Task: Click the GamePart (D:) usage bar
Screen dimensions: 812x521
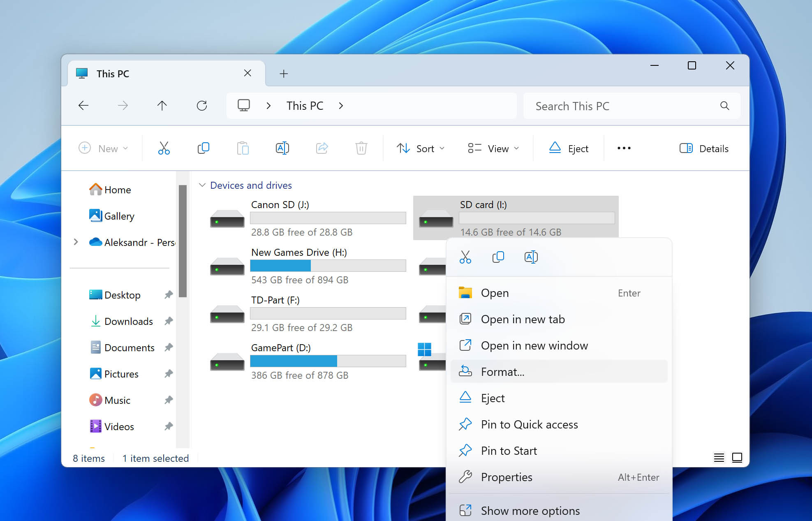Action: [328, 361]
